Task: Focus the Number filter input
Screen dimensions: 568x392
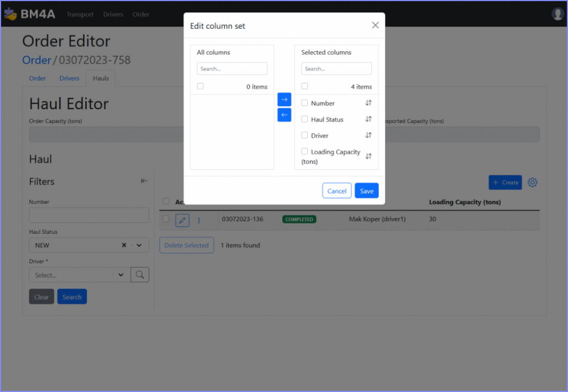Action: pos(89,215)
